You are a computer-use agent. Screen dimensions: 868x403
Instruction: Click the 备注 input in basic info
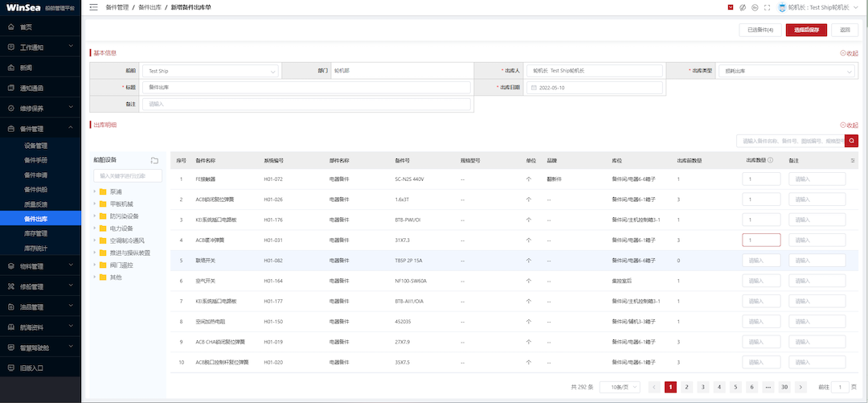click(x=306, y=104)
